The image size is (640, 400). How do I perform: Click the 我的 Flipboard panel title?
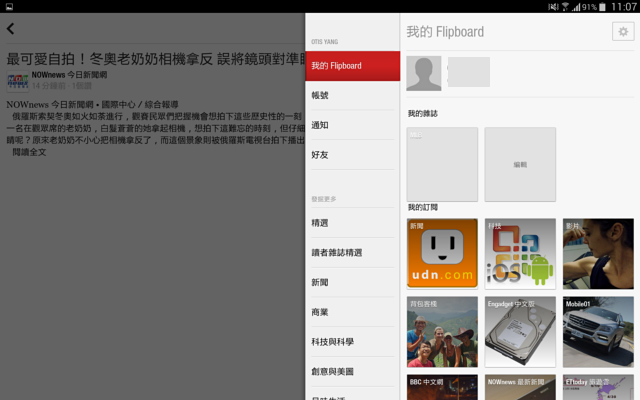(x=445, y=32)
